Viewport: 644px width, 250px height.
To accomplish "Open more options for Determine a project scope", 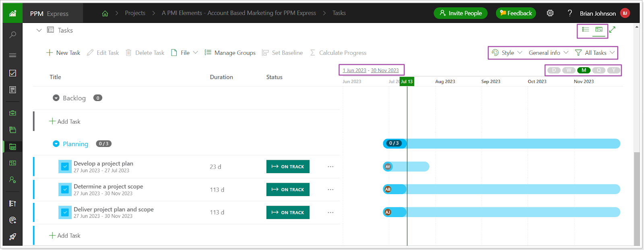I will click(x=330, y=190).
